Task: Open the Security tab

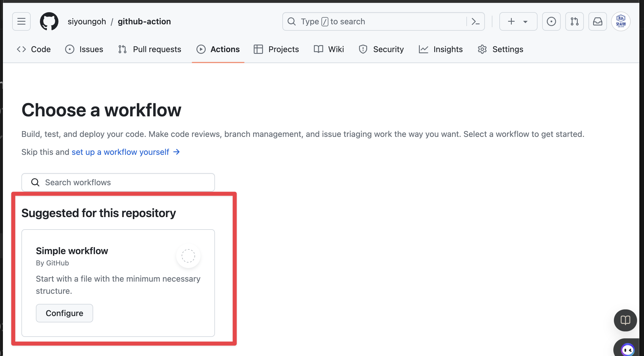Action: coord(381,49)
